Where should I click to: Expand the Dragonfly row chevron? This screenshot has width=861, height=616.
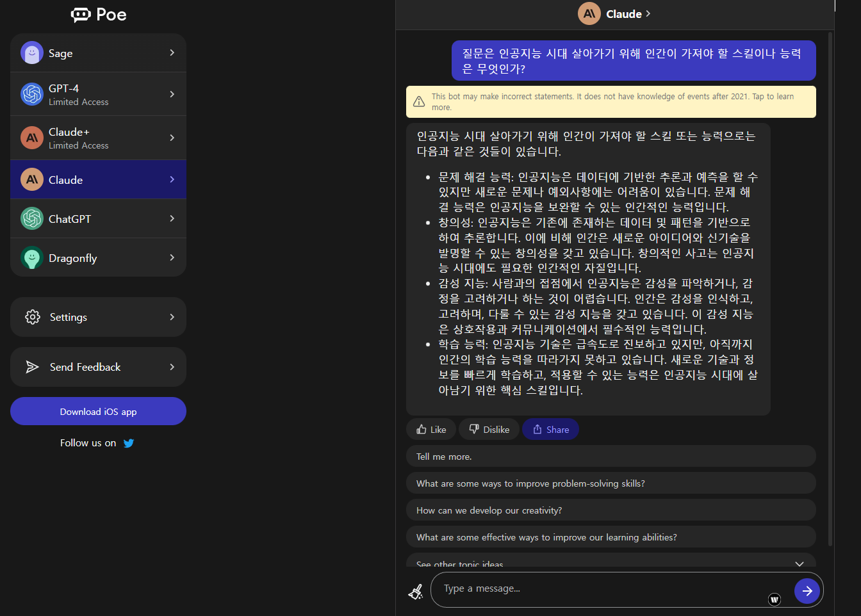click(x=172, y=257)
